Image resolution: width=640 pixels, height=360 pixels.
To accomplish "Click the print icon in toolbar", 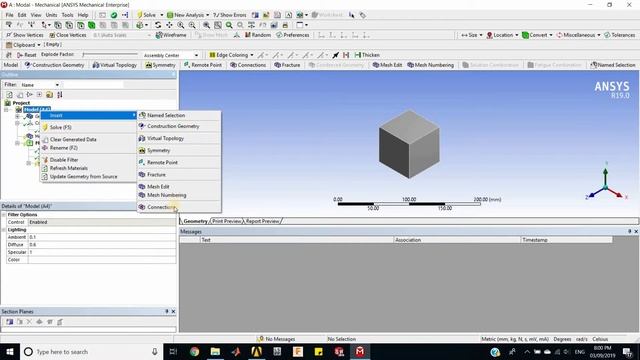I will [x=285, y=25].
